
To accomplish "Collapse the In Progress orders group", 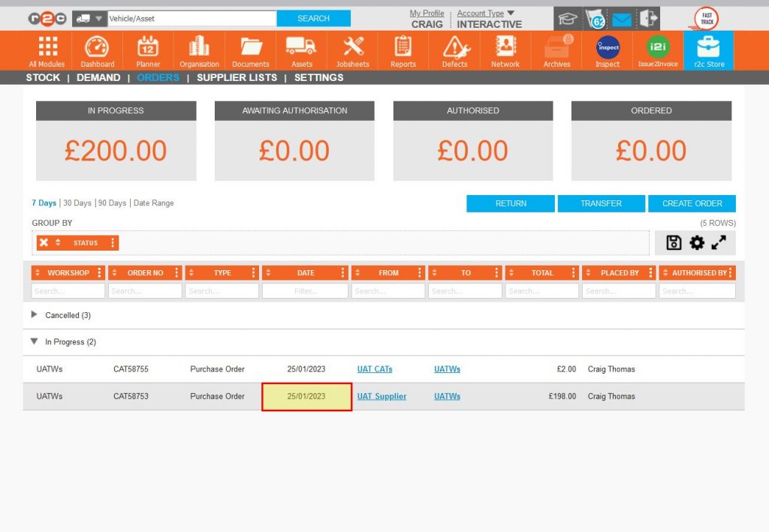I will [x=34, y=341].
